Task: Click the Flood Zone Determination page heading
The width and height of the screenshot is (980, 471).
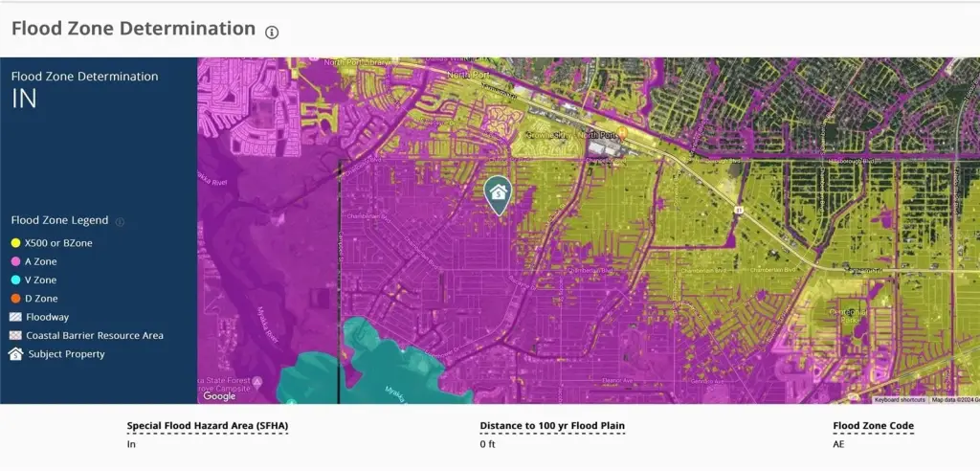Action: (x=134, y=29)
